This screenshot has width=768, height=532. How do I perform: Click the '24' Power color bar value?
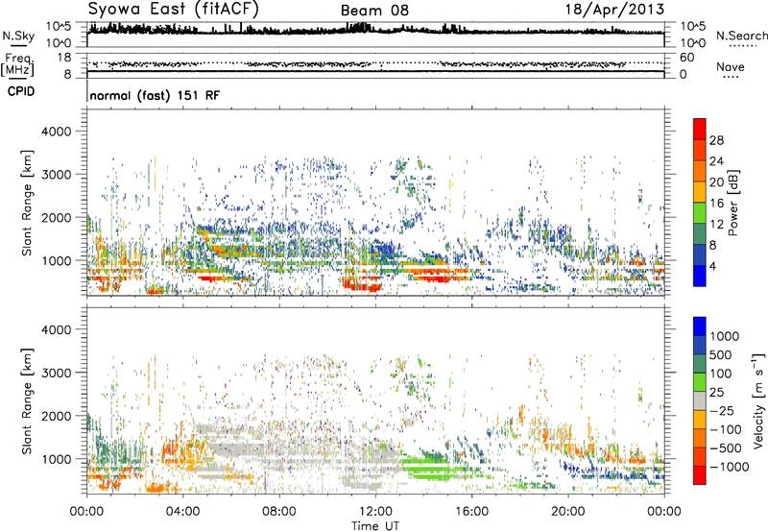[x=716, y=161]
